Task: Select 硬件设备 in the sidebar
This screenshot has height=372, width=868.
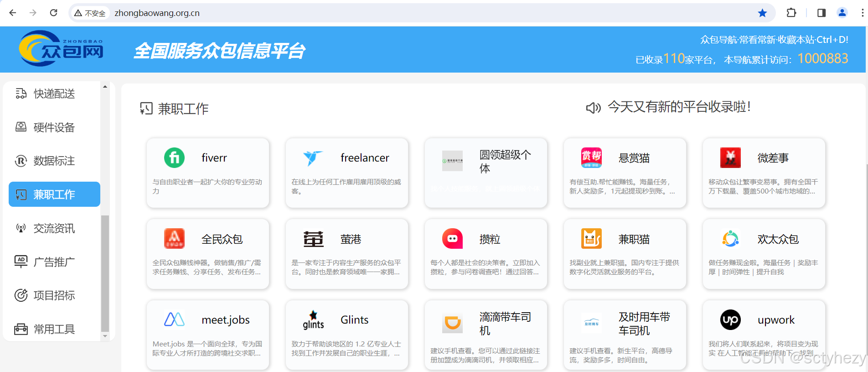Action: [x=54, y=127]
